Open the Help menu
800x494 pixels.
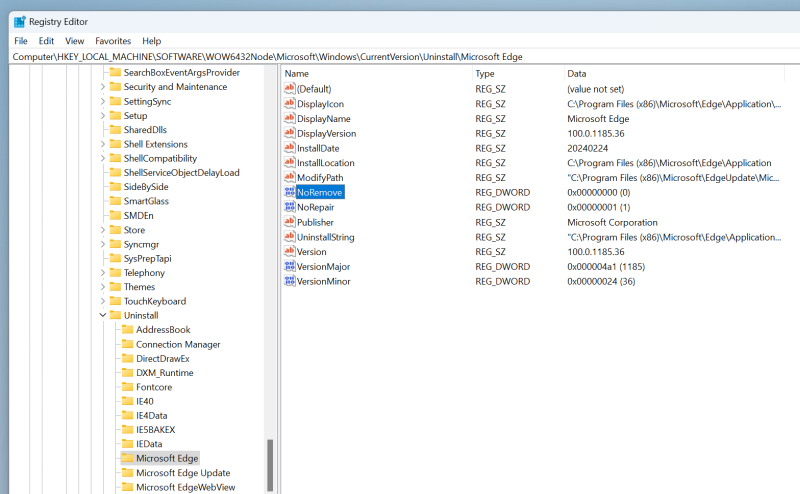tap(152, 41)
